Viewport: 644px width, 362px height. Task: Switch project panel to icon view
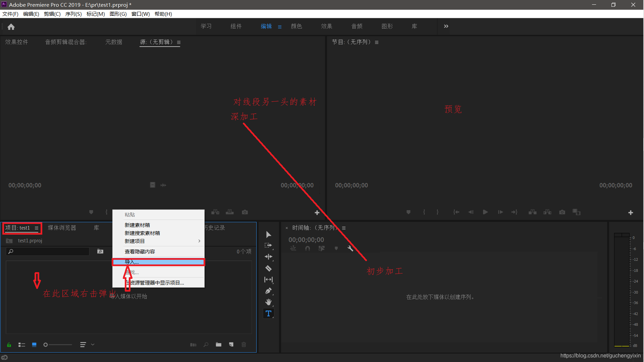(x=34, y=345)
